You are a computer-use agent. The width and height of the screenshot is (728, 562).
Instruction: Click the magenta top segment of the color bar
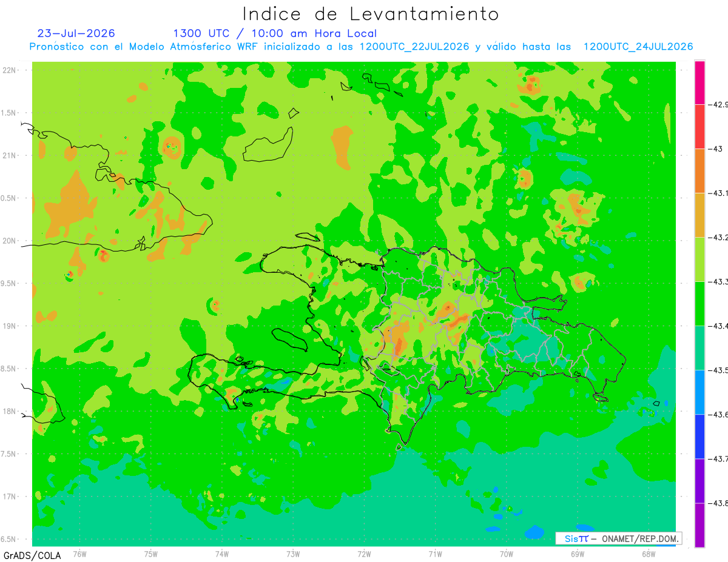pos(699,82)
